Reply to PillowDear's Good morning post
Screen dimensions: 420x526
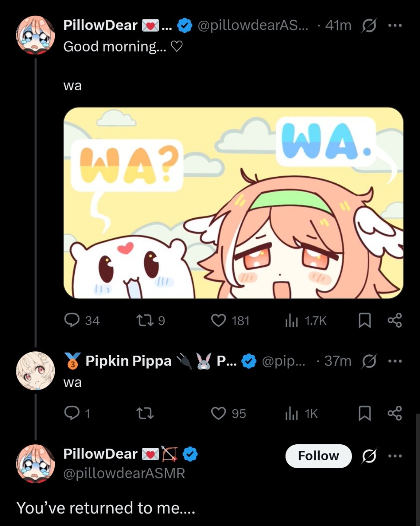(71, 320)
